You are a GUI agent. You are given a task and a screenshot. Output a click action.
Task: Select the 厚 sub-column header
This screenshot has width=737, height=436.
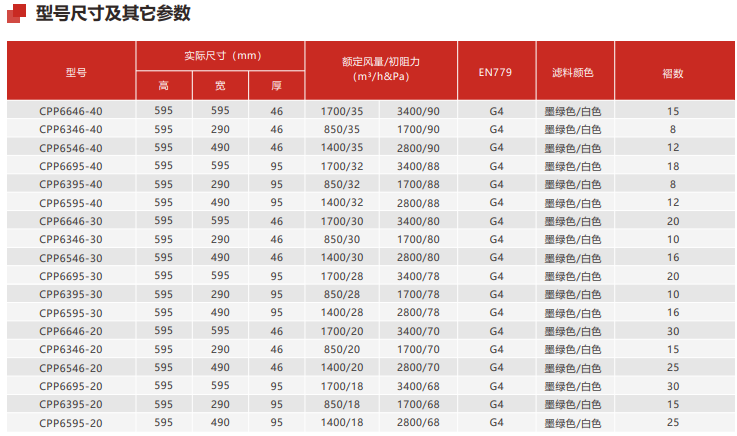coord(277,86)
